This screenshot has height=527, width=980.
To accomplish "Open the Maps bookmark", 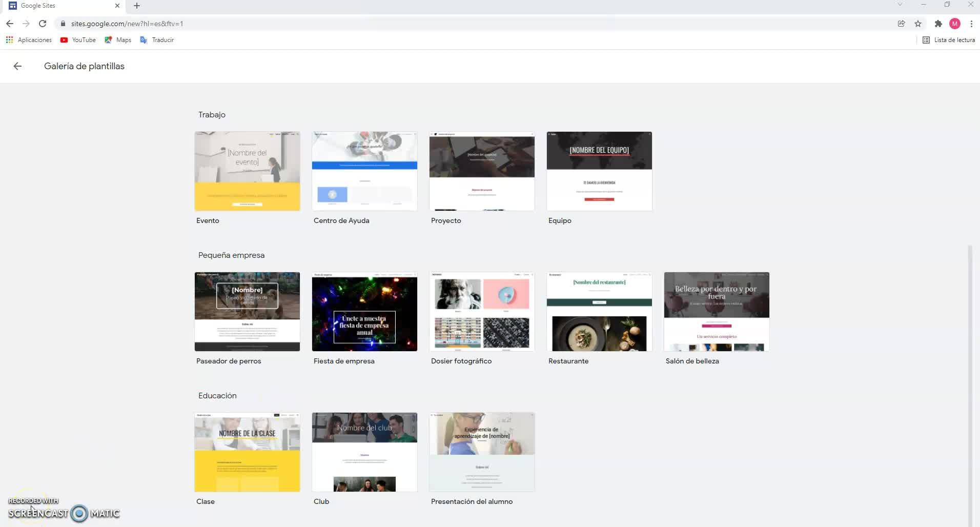I will click(118, 40).
